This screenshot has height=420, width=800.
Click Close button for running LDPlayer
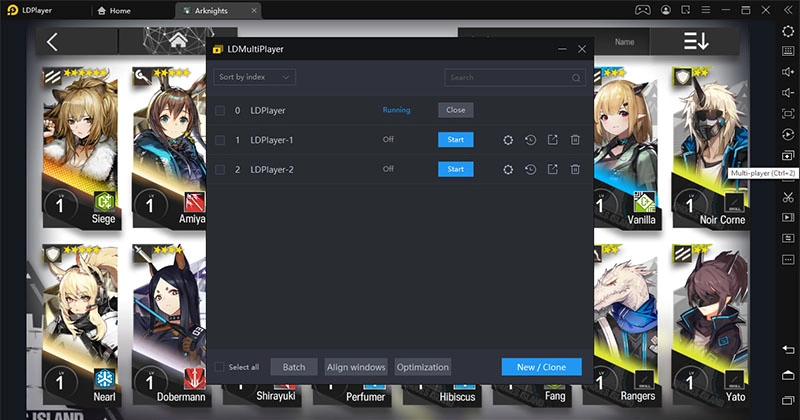pyautogui.click(x=456, y=110)
